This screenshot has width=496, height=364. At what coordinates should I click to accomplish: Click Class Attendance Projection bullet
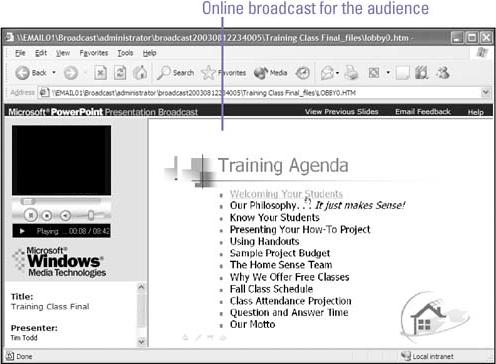pos(291,301)
